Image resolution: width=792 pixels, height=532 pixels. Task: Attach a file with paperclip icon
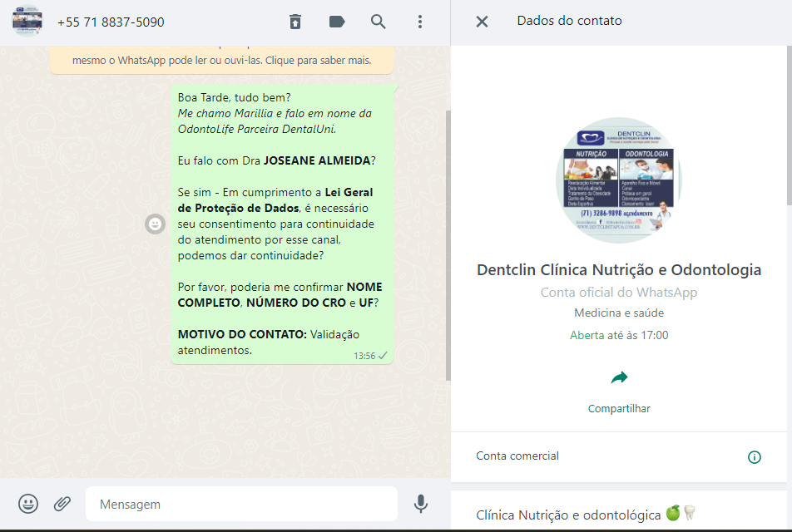(62, 504)
